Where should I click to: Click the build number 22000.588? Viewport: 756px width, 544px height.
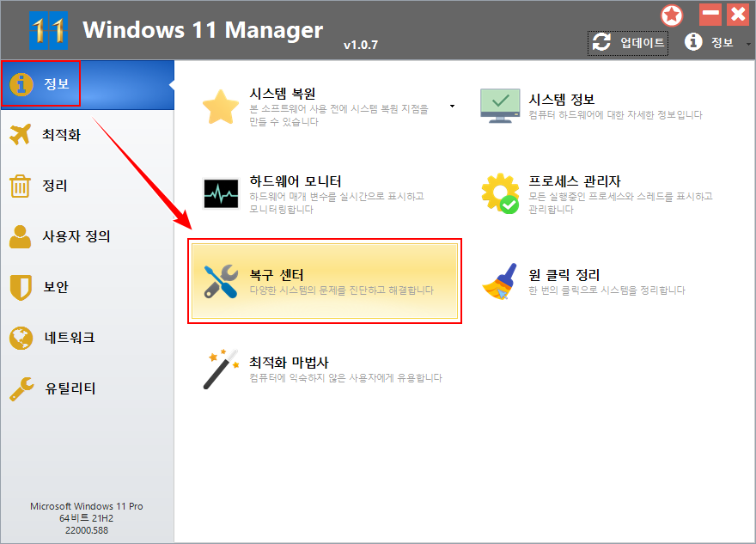pos(87,530)
